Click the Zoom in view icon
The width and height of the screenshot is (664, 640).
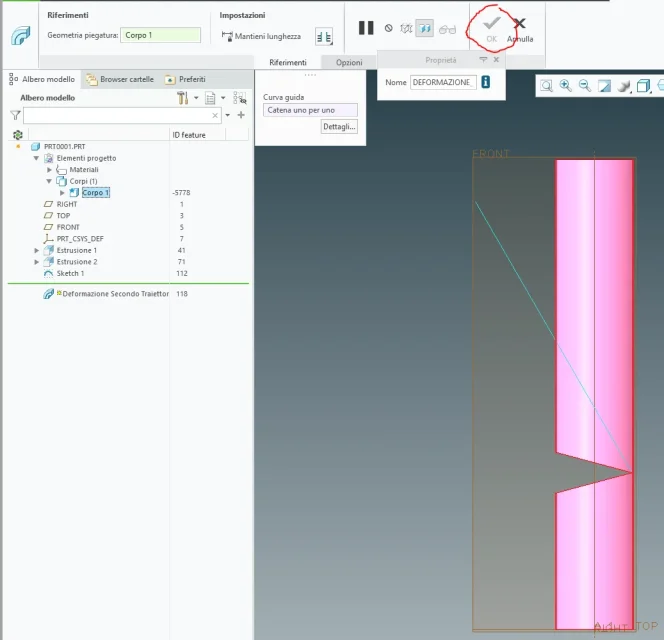coord(566,86)
